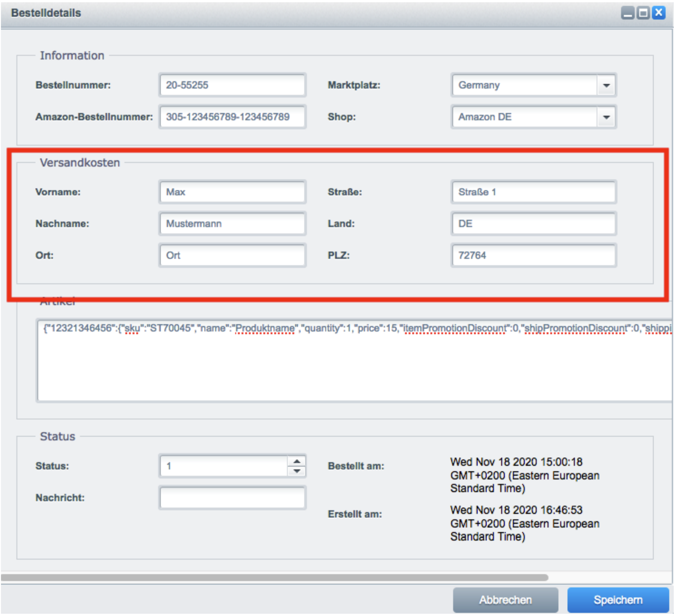
Task: Click the Vorname field containing Max
Action: click(x=232, y=192)
